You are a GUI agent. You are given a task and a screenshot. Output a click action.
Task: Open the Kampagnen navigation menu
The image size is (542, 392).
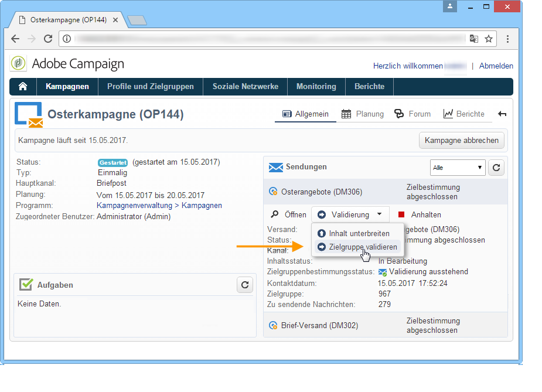[x=67, y=86]
